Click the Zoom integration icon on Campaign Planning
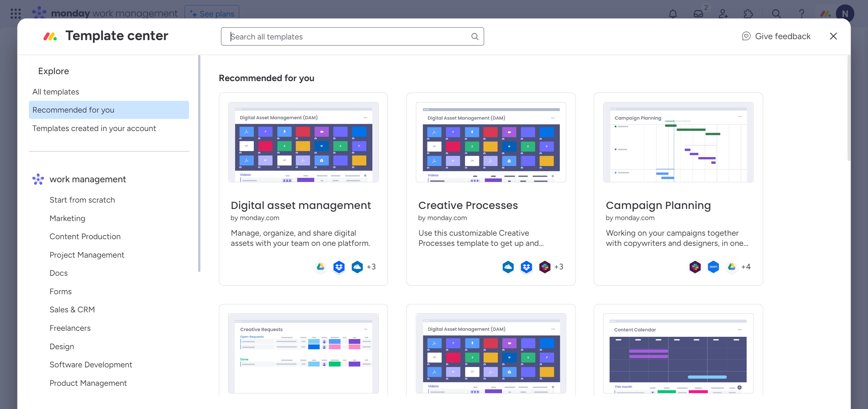 pyautogui.click(x=713, y=267)
